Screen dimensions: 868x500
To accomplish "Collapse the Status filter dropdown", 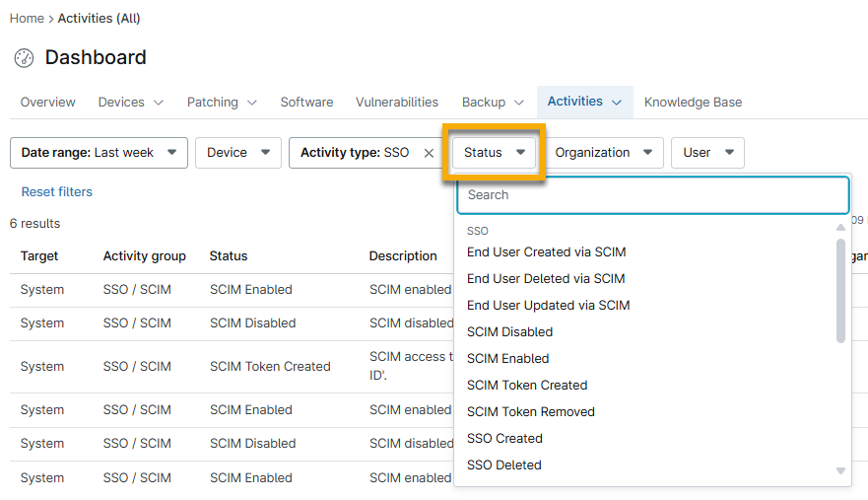I will (495, 153).
